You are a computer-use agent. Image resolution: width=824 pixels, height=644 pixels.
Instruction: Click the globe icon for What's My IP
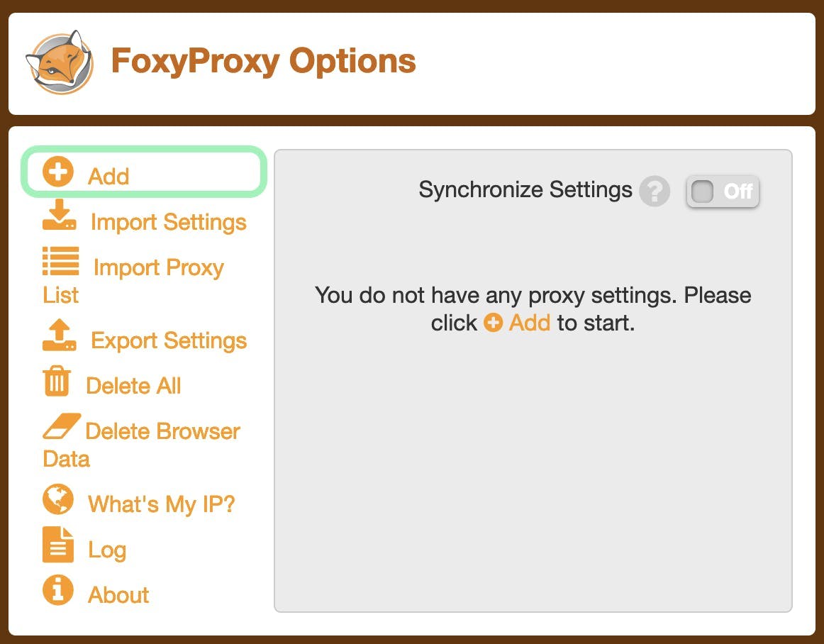(x=58, y=499)
